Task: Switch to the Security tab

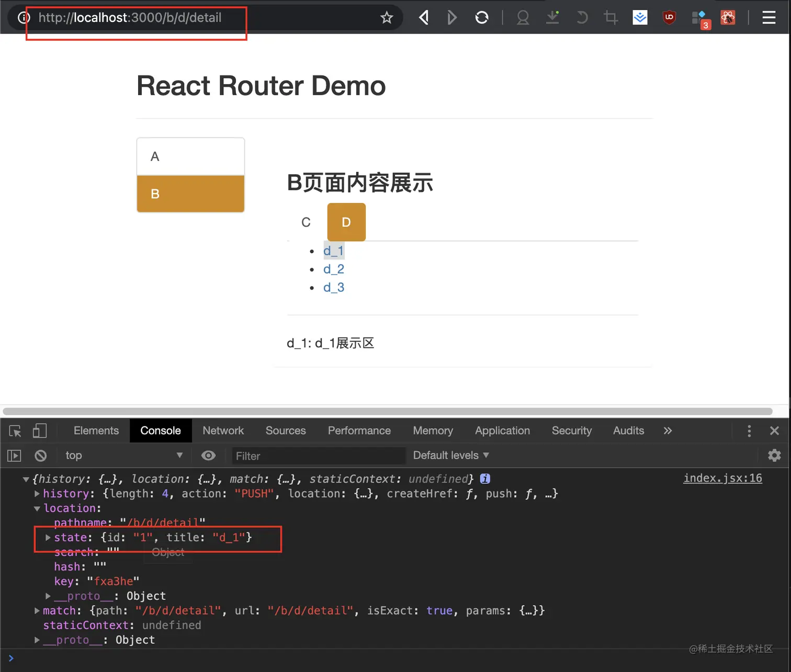Action: 571,430
